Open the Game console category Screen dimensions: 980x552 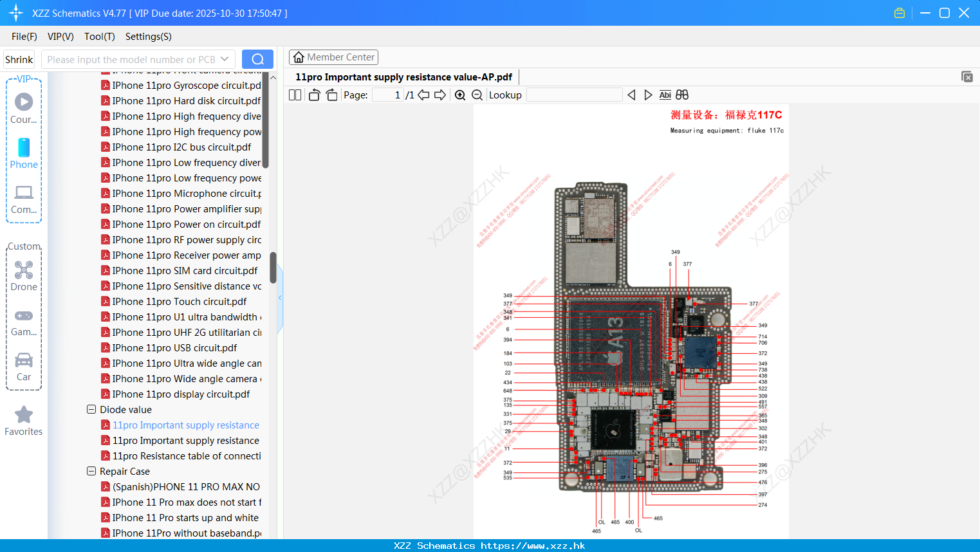[24, 323]
